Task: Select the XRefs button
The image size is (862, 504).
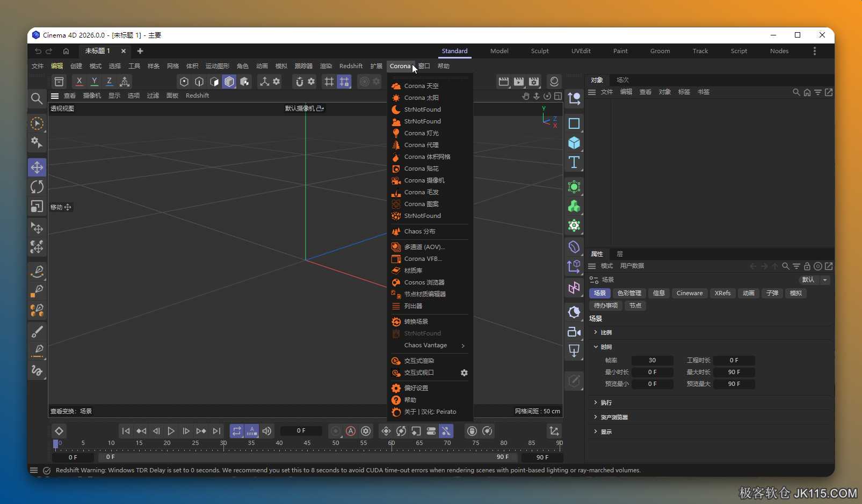Action: click(x=722, y=293)
